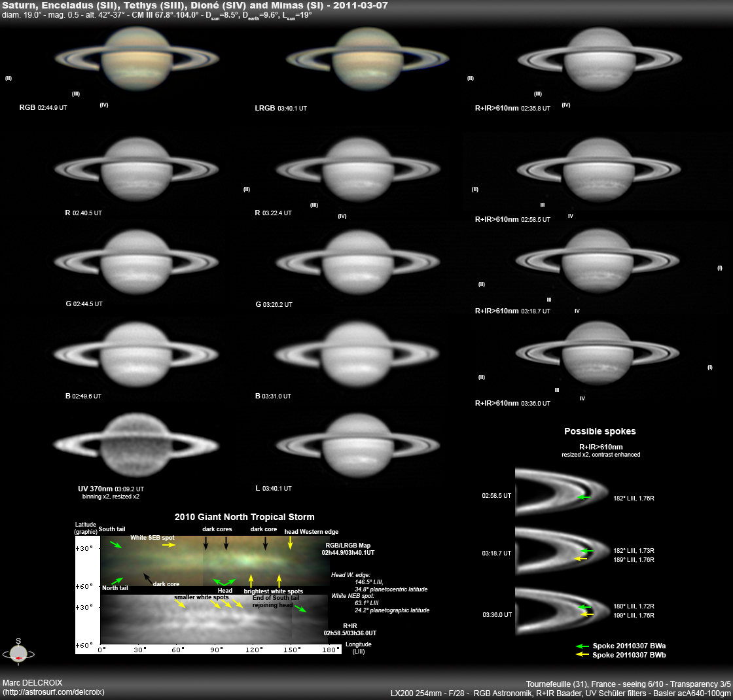Click the yellow arrow marking brightest white spots
The image size is (733, 700).
(251, 580)
